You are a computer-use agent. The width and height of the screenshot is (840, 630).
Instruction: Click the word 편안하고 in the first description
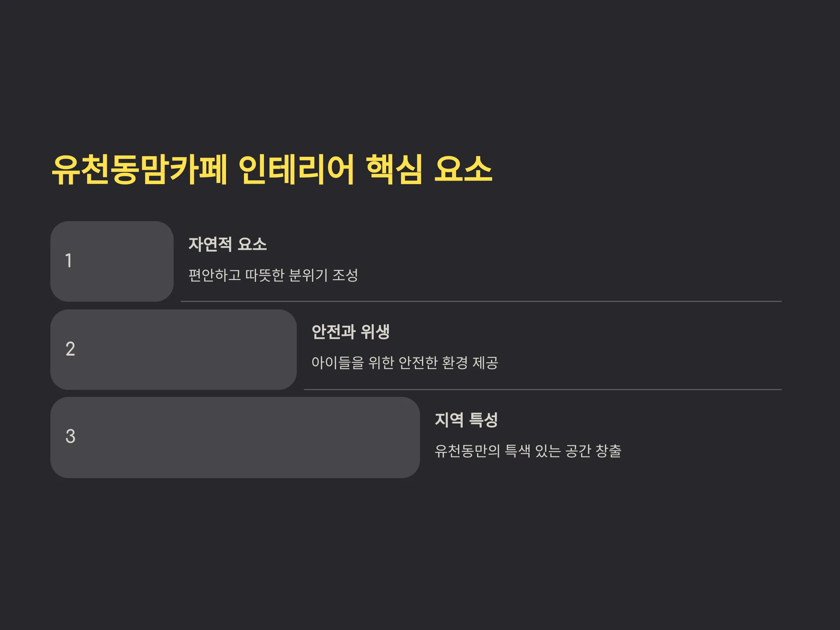[215, 275]
